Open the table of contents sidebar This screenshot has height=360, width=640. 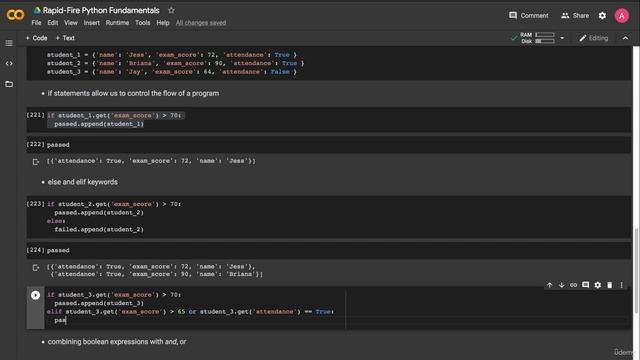coord(9,43)
